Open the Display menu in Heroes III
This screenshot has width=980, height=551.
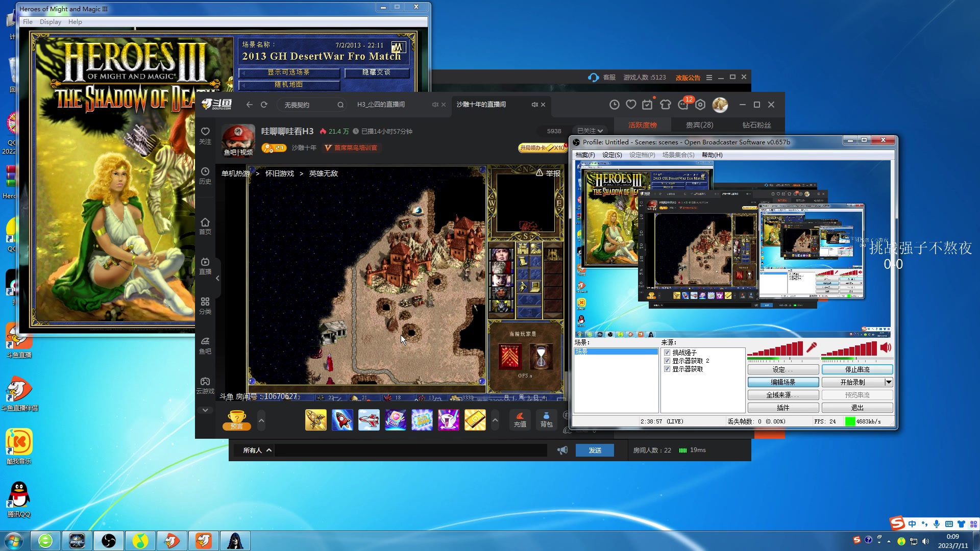coord(51,22)
